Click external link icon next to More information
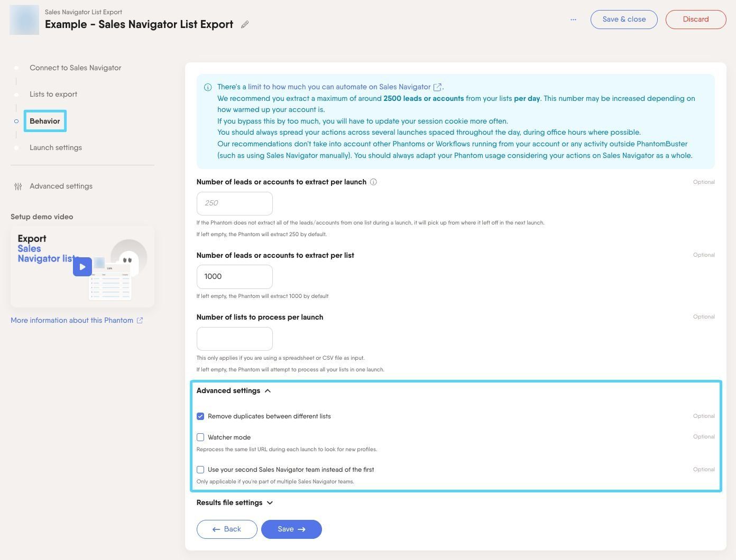This screenshot has width=736, height=560. (140, 320)
